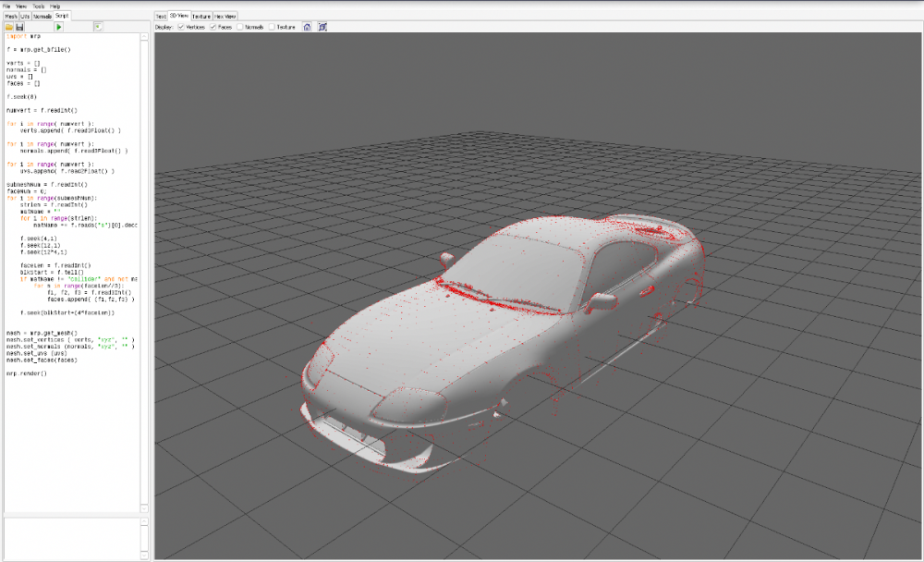924x562 pixels.
Task: Switch to the Texture view tab
Action: (201, 16)
